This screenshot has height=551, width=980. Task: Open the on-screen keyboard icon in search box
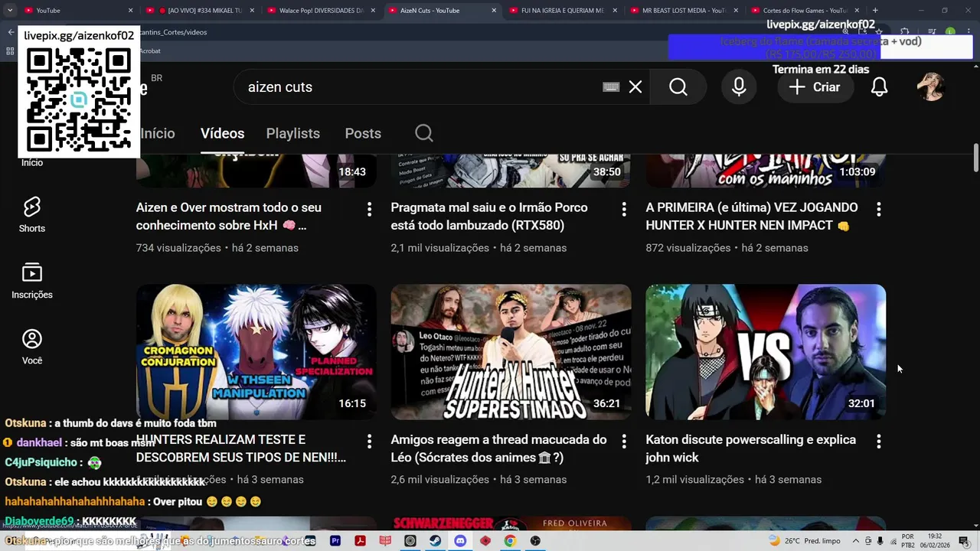[x=611, y=87]
